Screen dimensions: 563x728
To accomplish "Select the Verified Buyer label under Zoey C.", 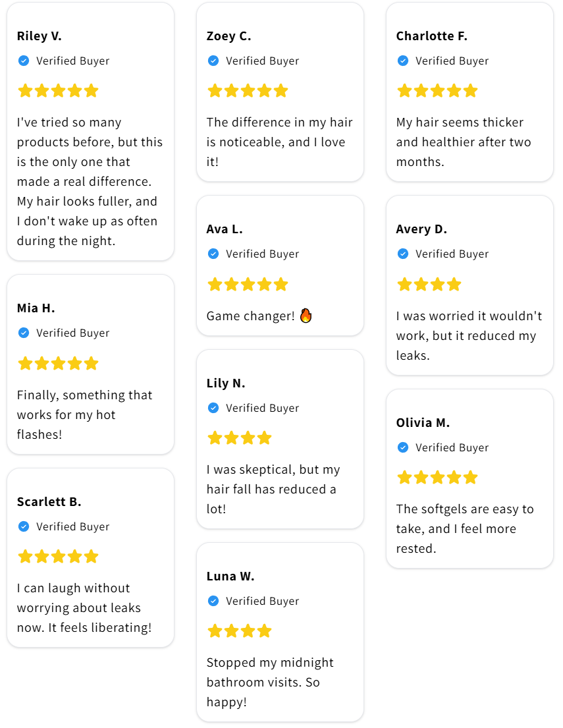I will 262,61.
